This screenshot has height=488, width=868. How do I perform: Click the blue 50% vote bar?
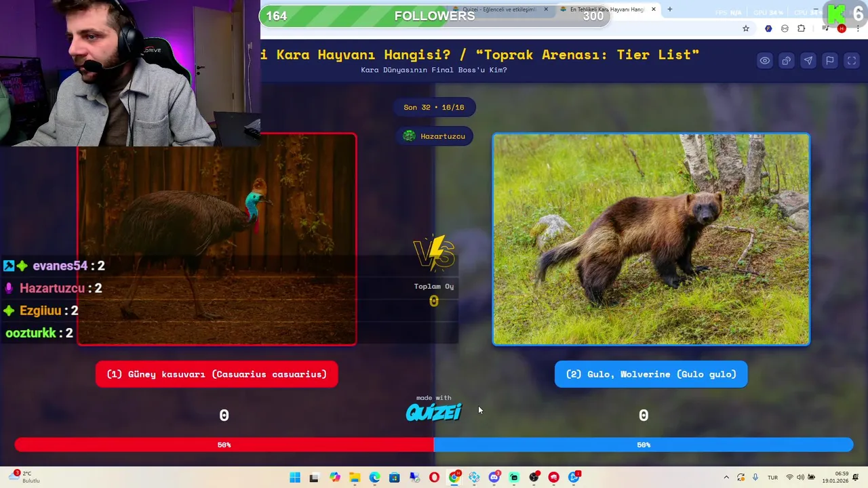point(644,445)
